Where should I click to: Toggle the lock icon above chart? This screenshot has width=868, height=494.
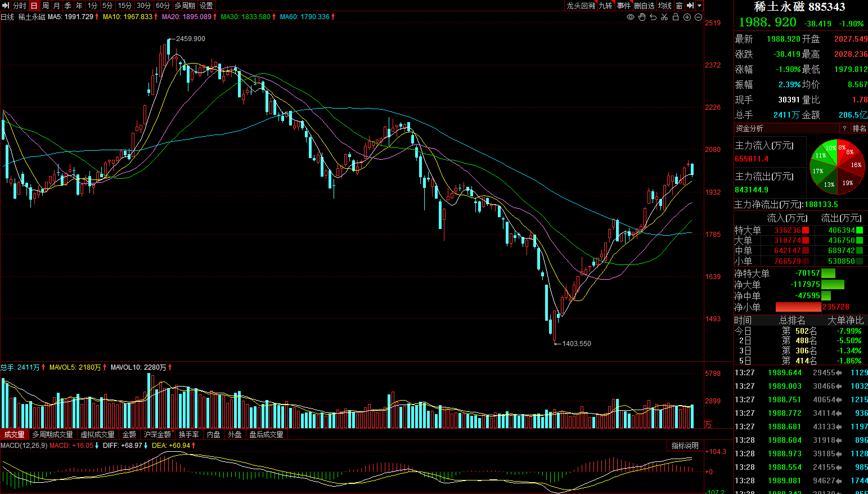click(676, 17)
